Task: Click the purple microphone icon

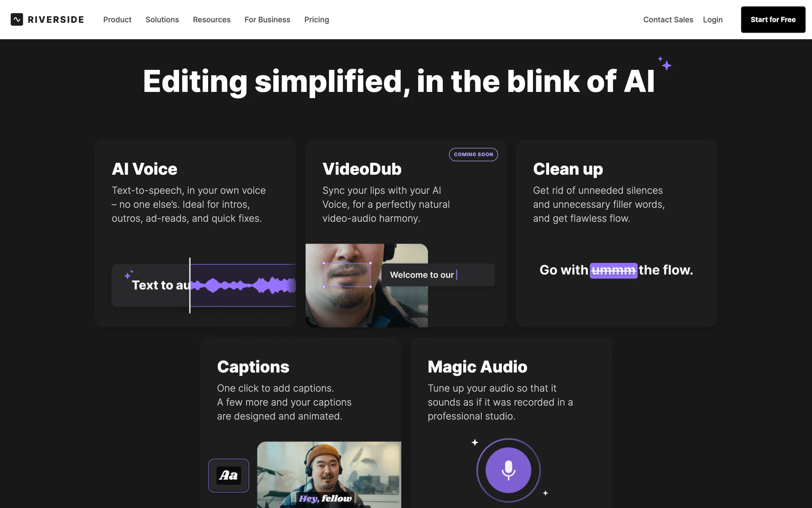Action: point(508,470)
